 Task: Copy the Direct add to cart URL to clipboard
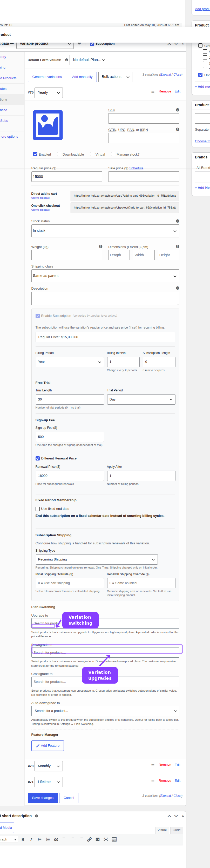pos(40,198)
